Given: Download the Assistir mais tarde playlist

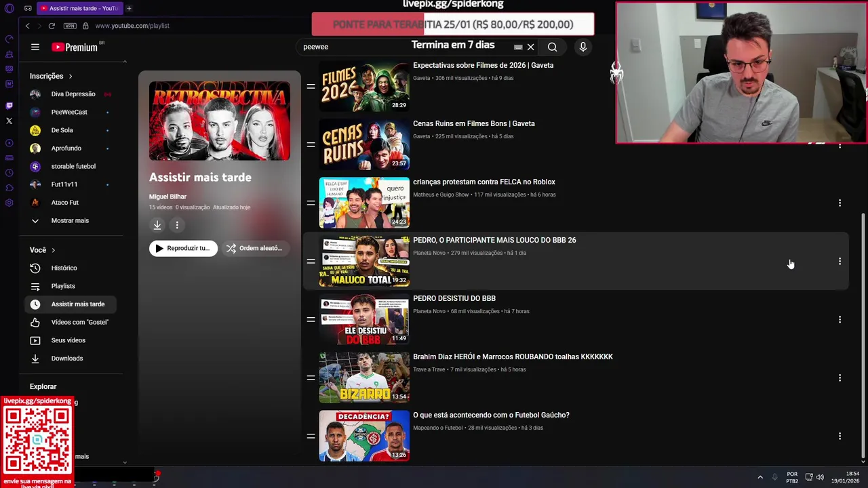Looking at the screenshot, I should point(157,225).
